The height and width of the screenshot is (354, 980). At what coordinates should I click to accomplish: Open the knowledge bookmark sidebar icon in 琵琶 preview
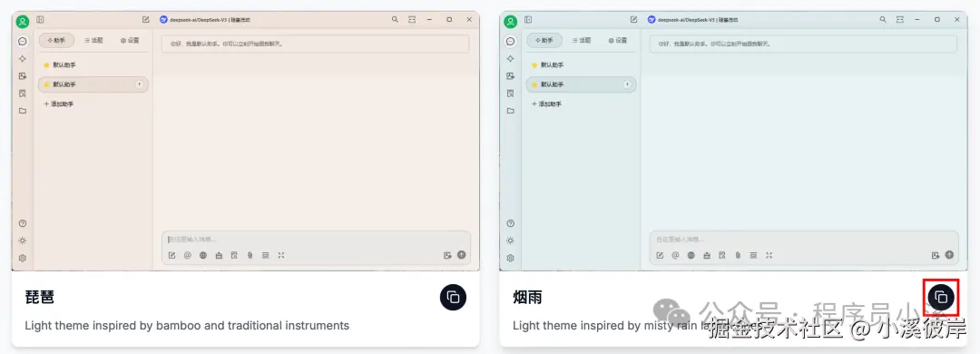click(x=23, y=93)
